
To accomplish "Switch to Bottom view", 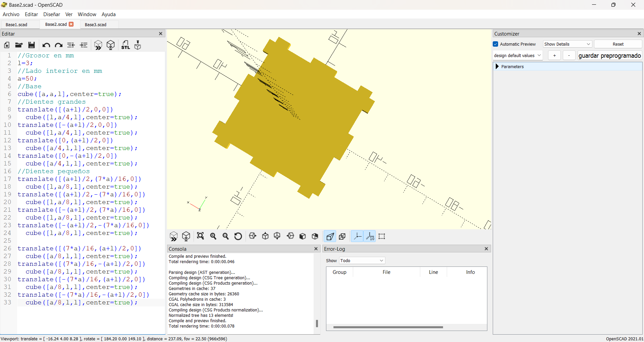I will coord(277,236).
